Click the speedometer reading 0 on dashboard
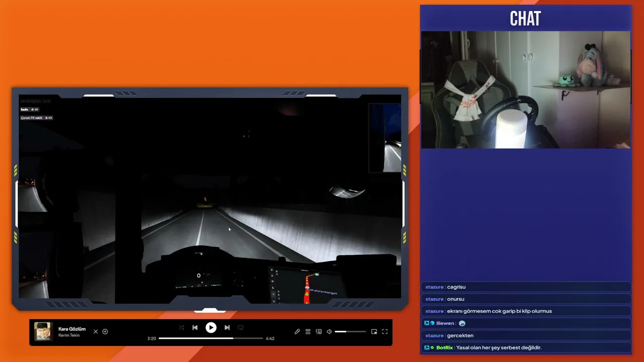Image resolution: width=644 pixels, height=362 pixels. (x=199, y=276)
